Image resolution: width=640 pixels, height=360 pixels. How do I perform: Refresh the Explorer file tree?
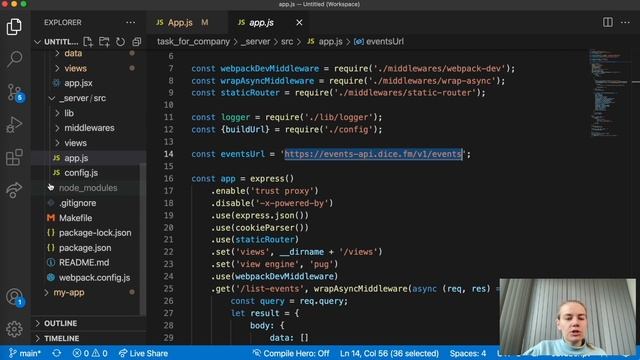(120, 42)
